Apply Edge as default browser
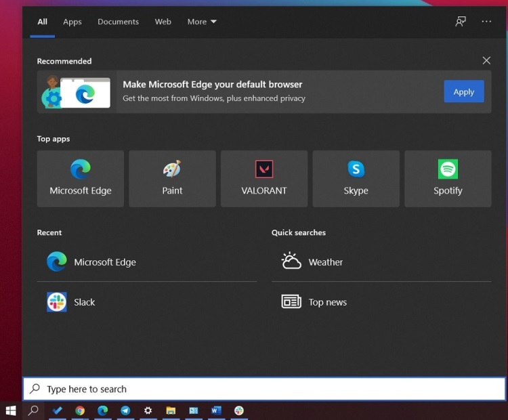The height and width of the screenshot is (420, 508). pyautogui.click(x=464, y=91)
